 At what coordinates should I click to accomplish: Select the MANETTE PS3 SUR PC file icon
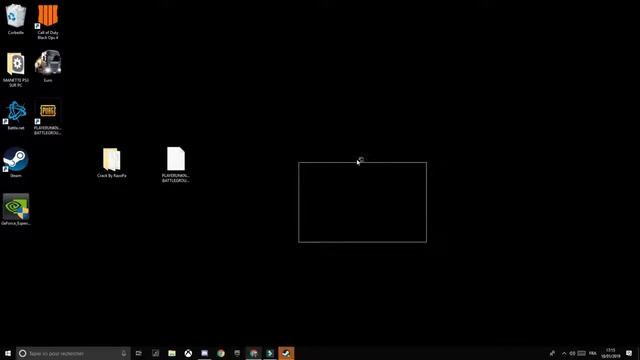16,69
